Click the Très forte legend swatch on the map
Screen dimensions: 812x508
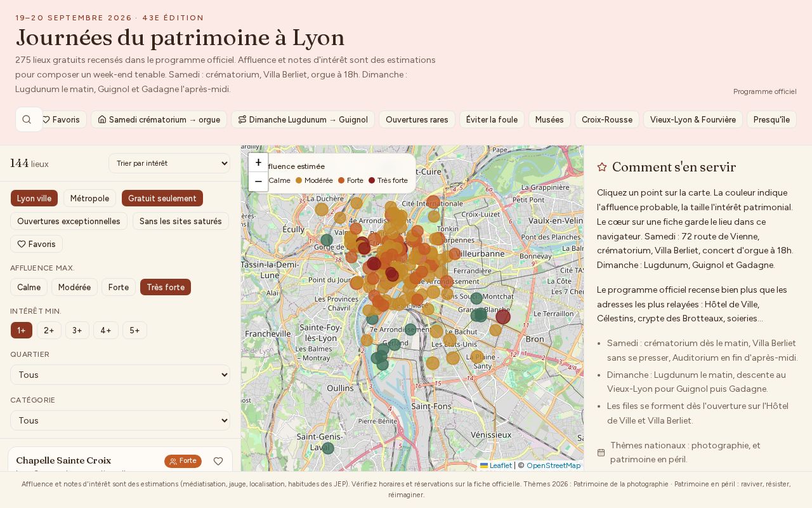[372, 180]
